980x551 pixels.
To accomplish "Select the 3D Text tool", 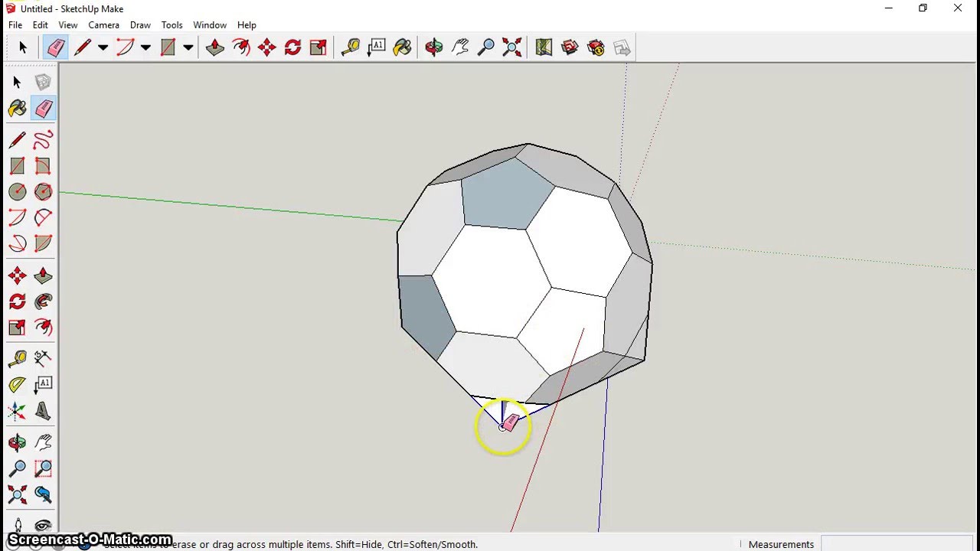I will (43, 411).
